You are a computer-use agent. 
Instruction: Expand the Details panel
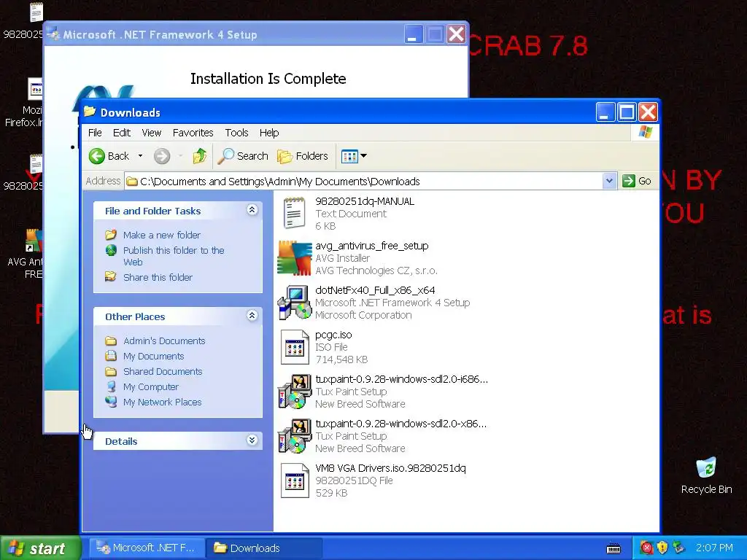pos(252,440)
